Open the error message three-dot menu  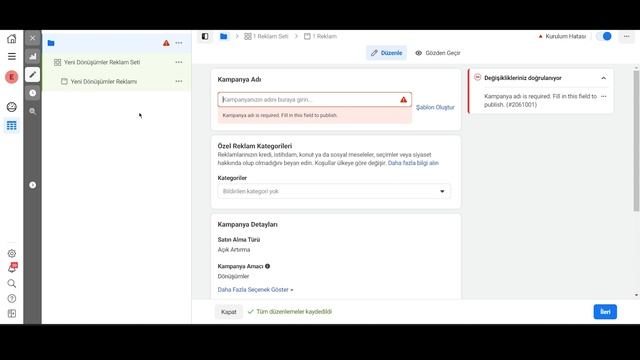(x=604, y=97)
